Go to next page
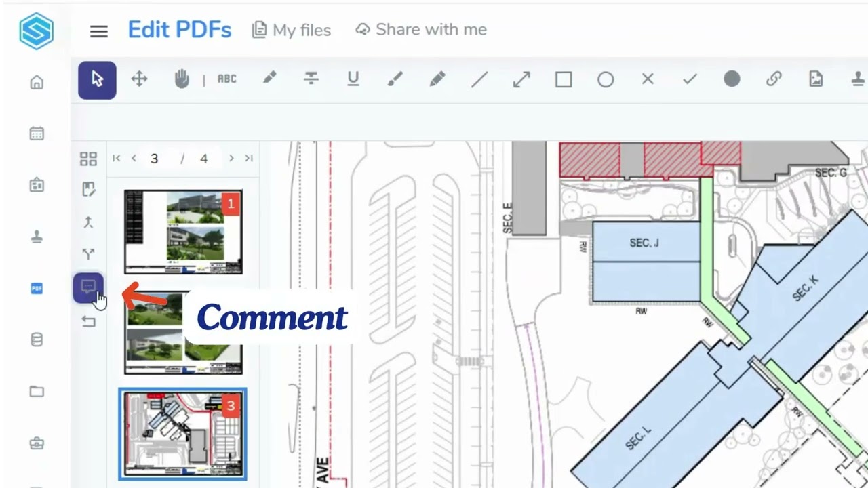Viewport: 868px width, 488px height. pyautogui.click(x=231, y=159)
